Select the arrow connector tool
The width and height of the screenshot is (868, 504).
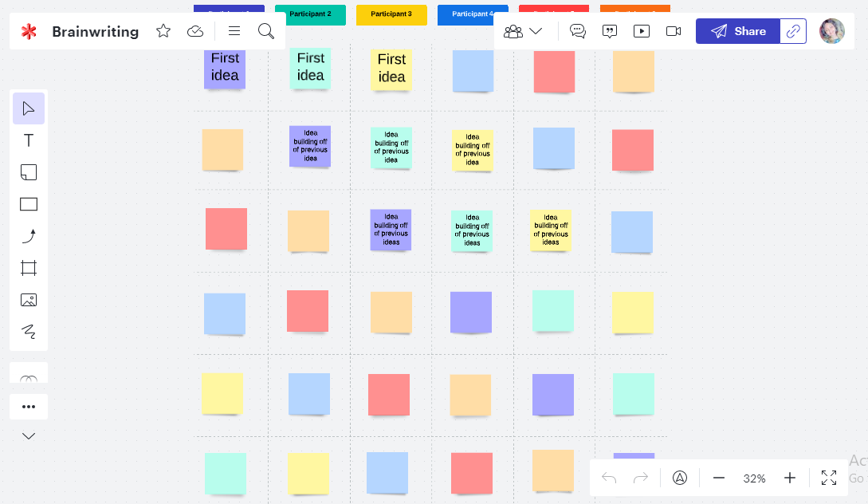point(29,237)
